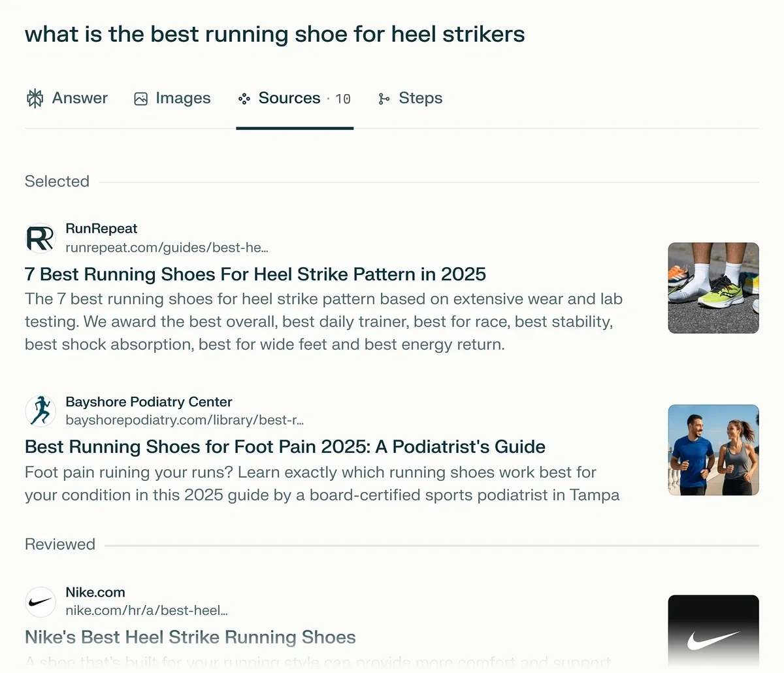Image resolution: width=784 pixels, height=673 pixels.
Task: Click the RunRepeat R logo
Action: click(x=40, y=238)
